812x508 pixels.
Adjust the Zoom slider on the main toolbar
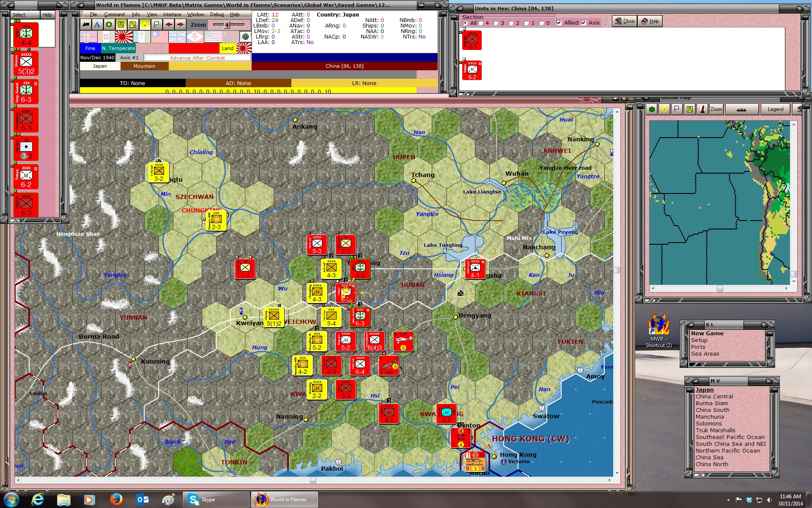(x=226, y=25)
